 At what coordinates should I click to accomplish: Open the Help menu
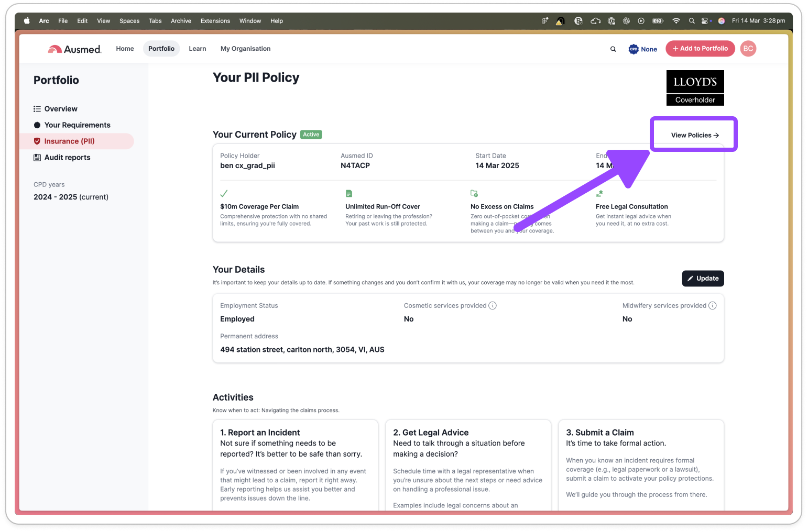(277, 21)
